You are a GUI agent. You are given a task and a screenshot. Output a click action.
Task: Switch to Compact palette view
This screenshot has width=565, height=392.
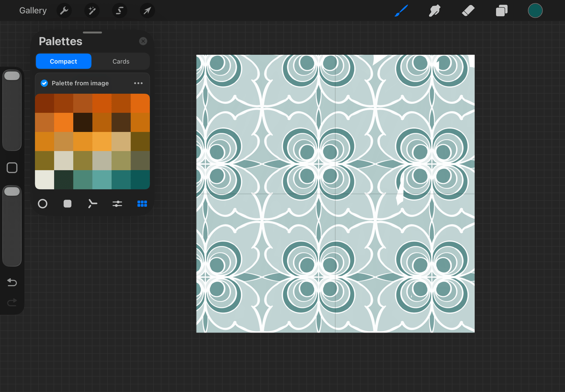point(64,61)
